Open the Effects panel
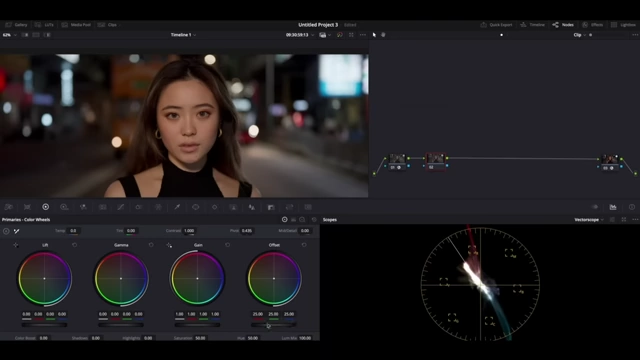 coord(593,25)
